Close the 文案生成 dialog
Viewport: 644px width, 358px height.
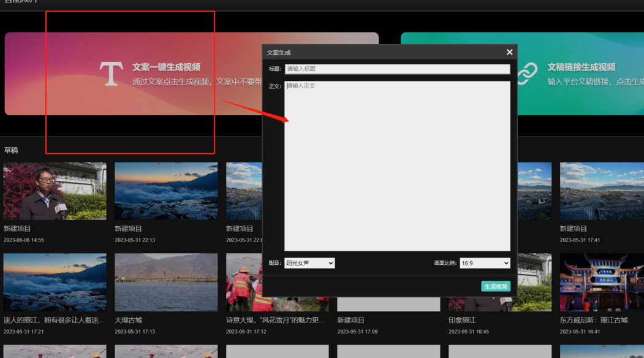[x=509, y=52]
